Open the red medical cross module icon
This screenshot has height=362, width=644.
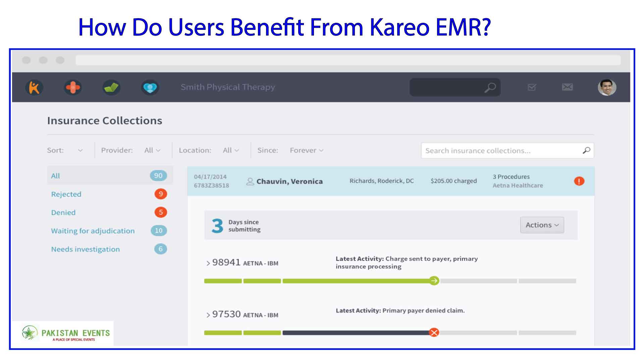click(73, 87)
